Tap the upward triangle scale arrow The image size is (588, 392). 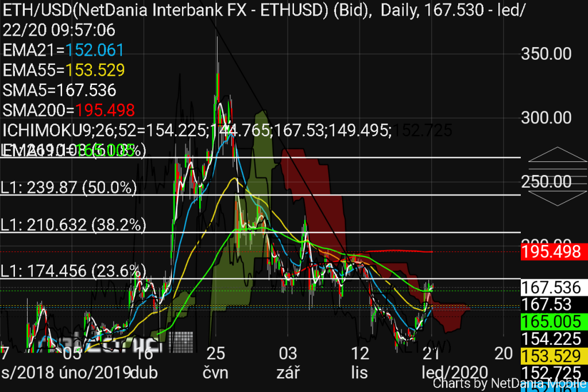coord(557,154)
